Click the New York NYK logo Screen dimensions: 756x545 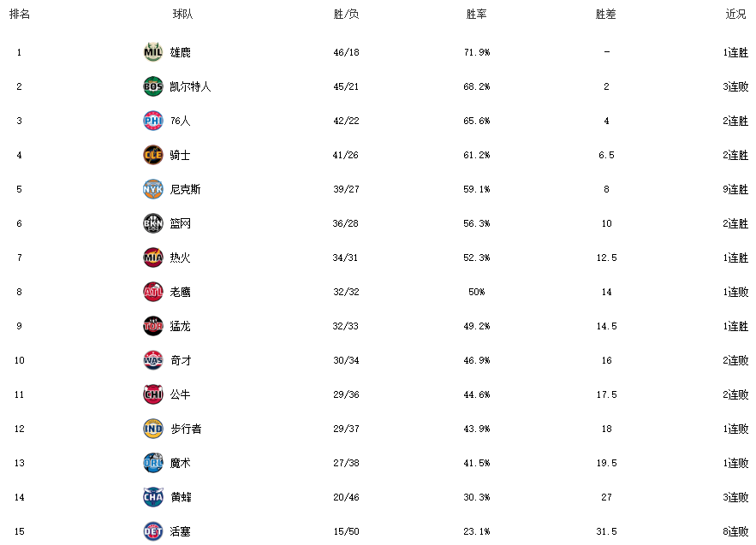coord(152,189)
